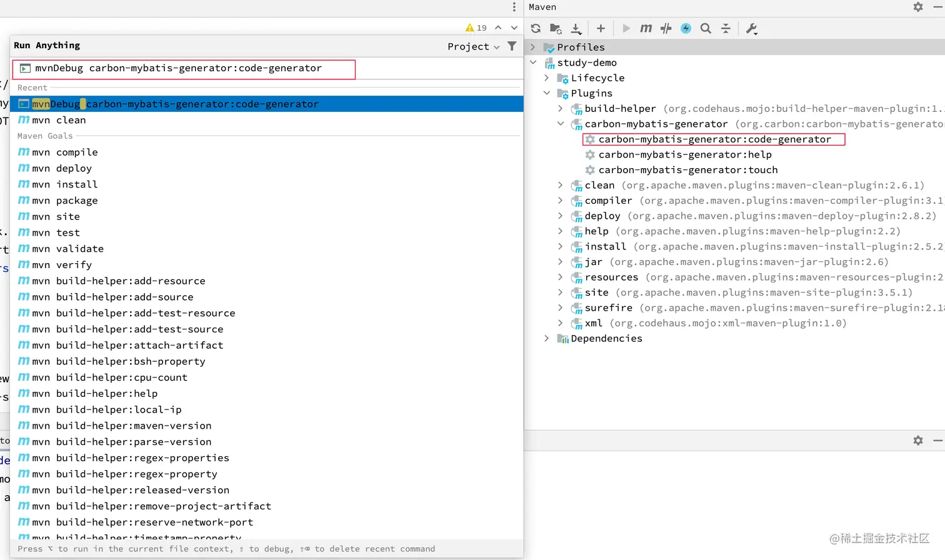Expand the compiler plugin node

561,200
